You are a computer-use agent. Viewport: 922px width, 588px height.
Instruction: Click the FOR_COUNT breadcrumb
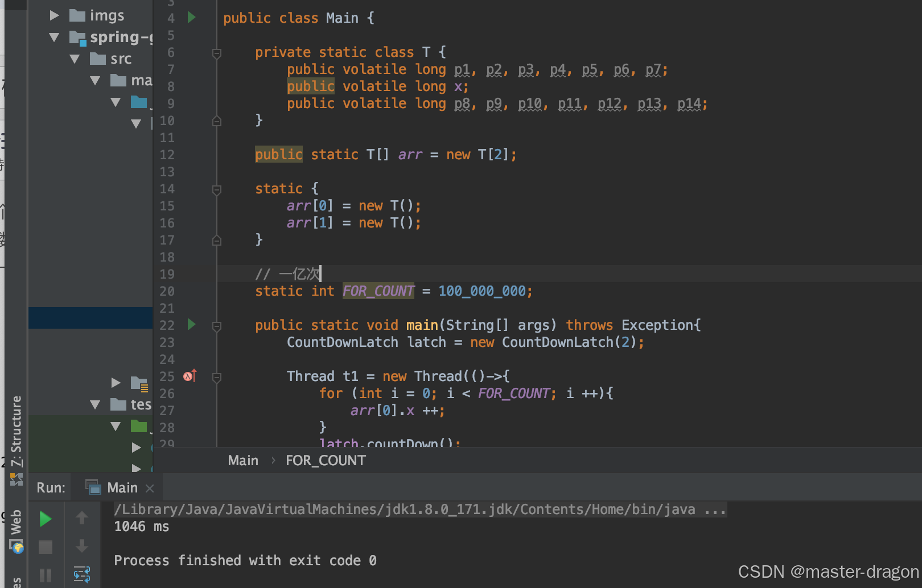click(326, 461)
